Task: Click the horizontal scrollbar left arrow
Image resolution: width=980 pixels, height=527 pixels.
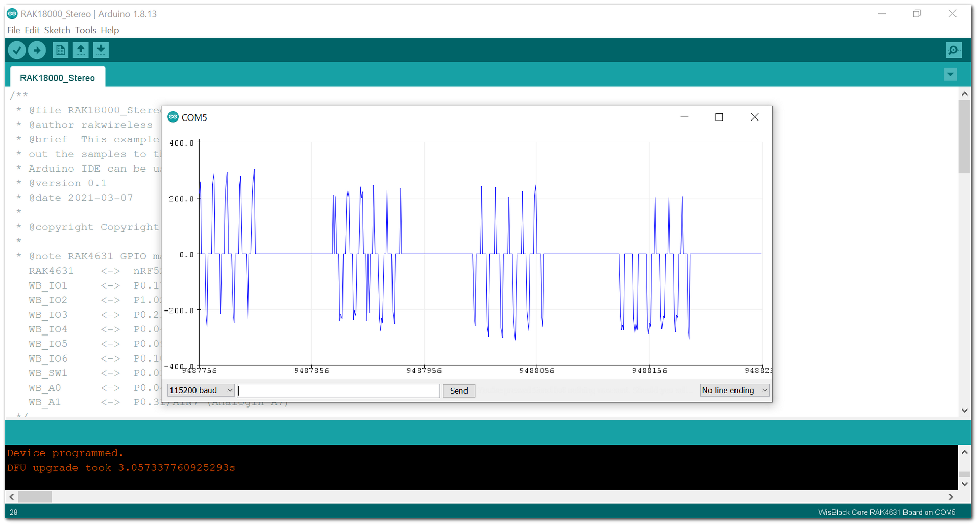Action: (11, 497)
